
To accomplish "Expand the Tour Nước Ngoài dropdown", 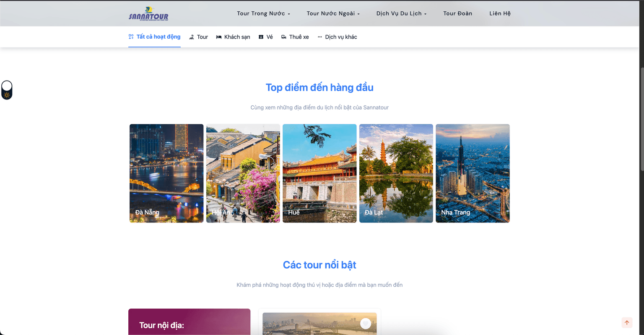I will [333, 13].
